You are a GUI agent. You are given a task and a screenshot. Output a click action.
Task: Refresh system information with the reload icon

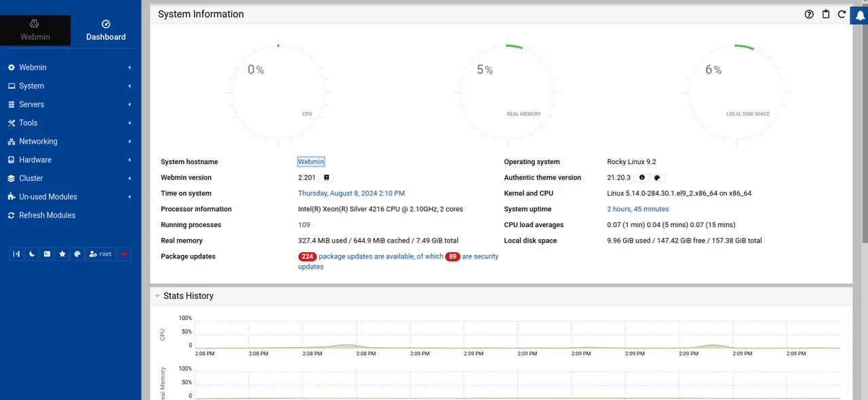click(x=842, y=14)
